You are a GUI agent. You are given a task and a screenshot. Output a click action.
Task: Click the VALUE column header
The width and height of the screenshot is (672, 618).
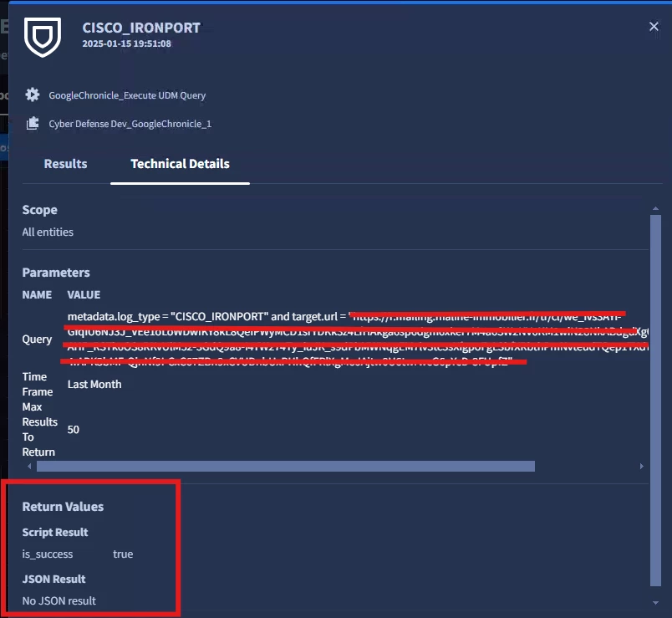(x=84, y=295)
